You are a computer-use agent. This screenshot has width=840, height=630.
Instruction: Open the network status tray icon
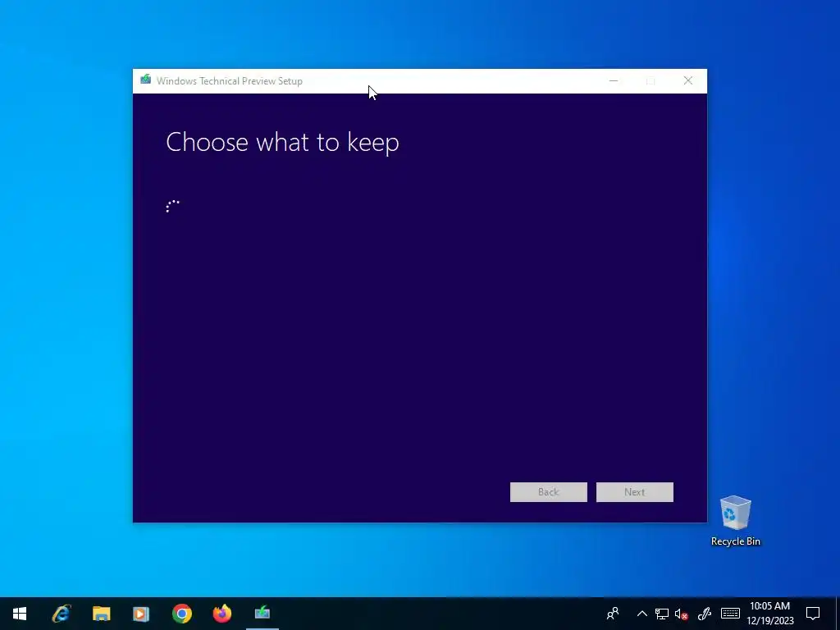click(x=662, y=614)
